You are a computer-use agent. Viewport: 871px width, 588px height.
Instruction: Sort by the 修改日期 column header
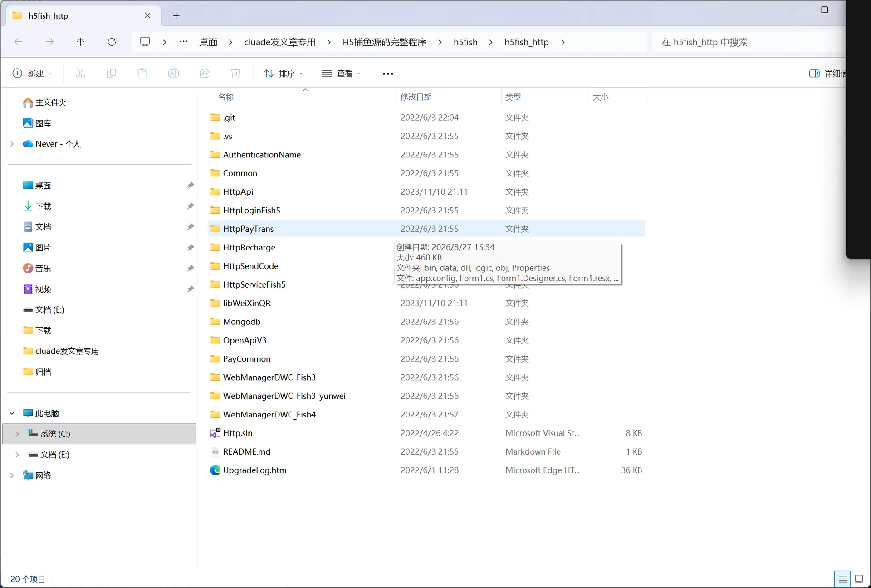point(416,97)
